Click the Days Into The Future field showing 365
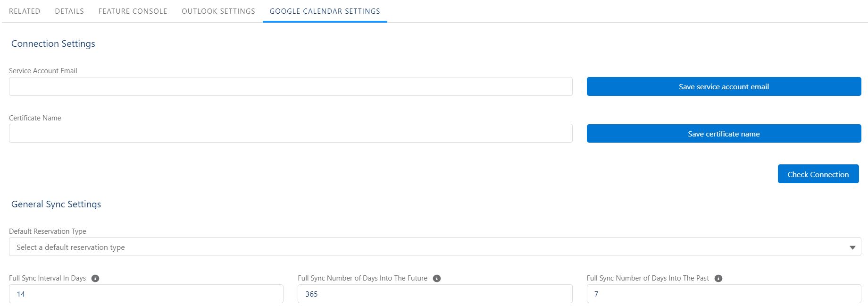Viewport: 868px width, 307px height. click(435, 294)
